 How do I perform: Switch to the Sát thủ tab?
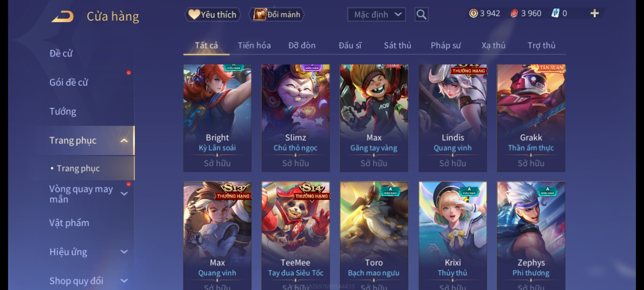(397, 45)
